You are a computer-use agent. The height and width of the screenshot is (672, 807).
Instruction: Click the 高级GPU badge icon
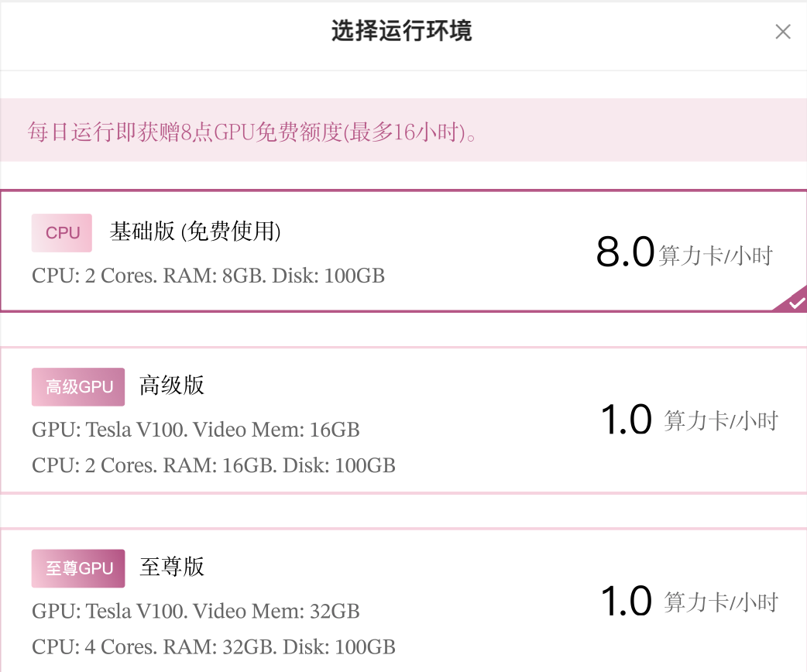[x=78, y=387]
